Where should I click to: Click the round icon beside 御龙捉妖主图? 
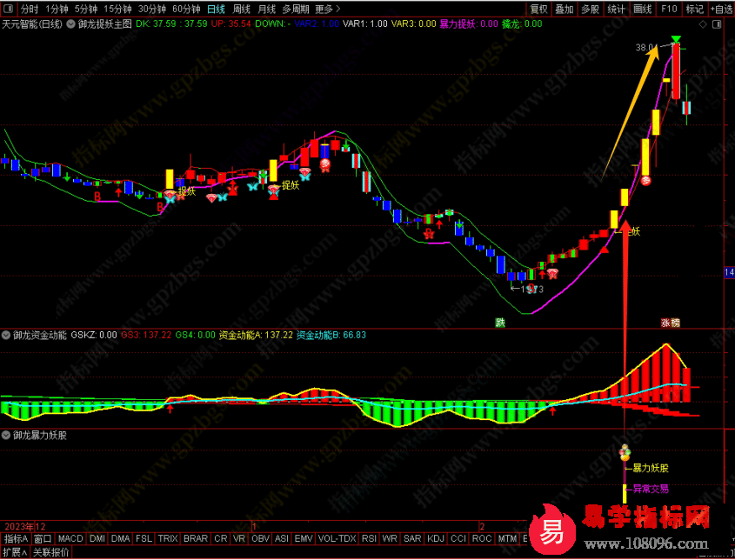pos(70,24)
